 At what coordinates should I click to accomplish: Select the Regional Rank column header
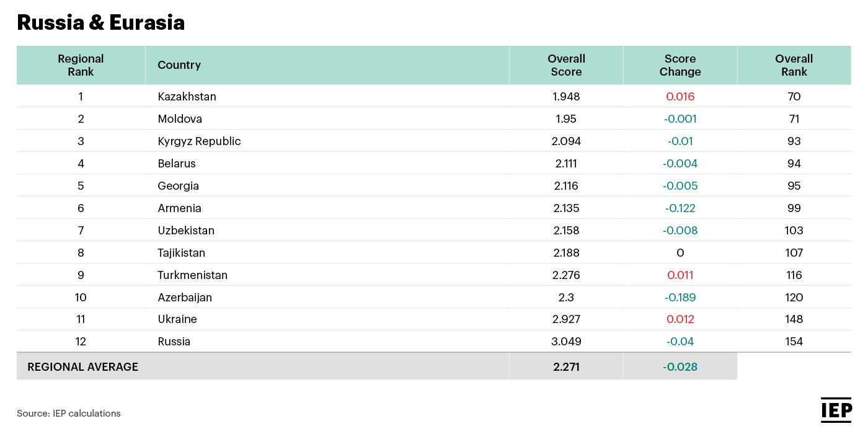point(81,65)
